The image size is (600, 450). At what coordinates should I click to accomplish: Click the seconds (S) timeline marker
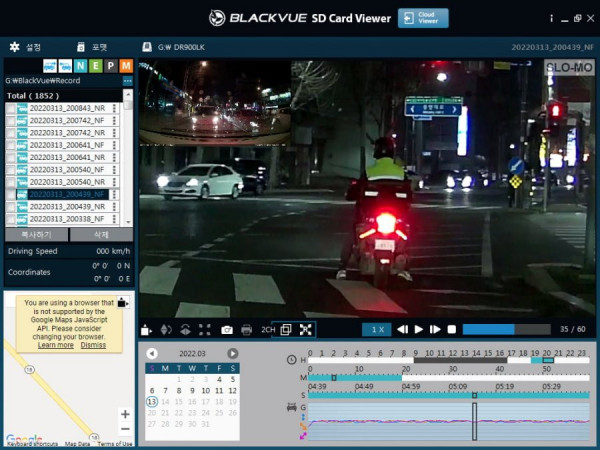point(474,395)
